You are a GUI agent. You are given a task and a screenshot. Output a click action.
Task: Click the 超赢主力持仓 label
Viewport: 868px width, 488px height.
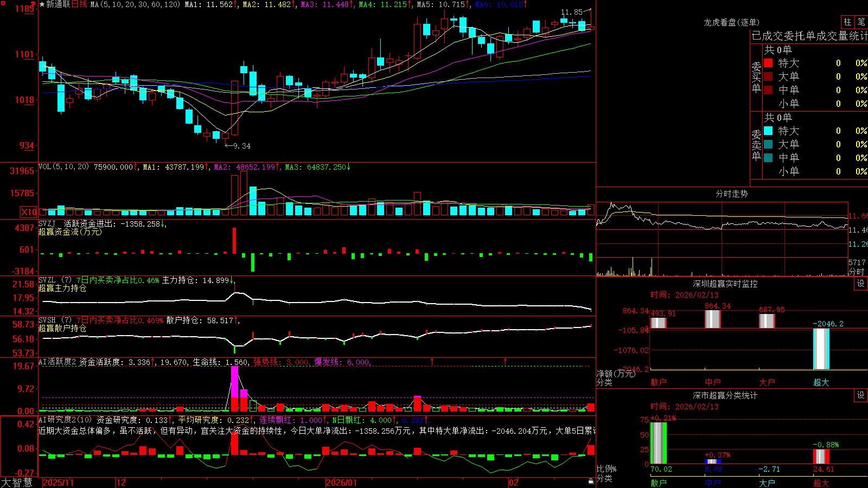(x=62, y=288)
